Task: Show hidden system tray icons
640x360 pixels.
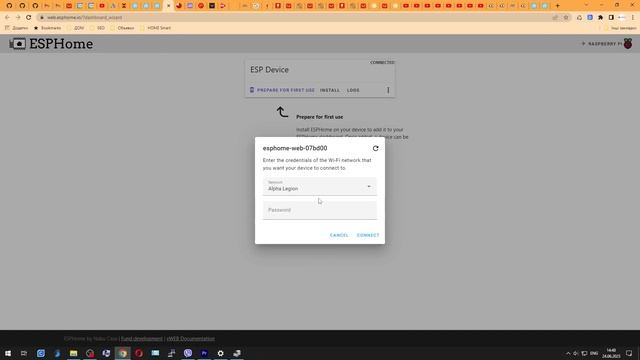Action: [x=568, y=353]
